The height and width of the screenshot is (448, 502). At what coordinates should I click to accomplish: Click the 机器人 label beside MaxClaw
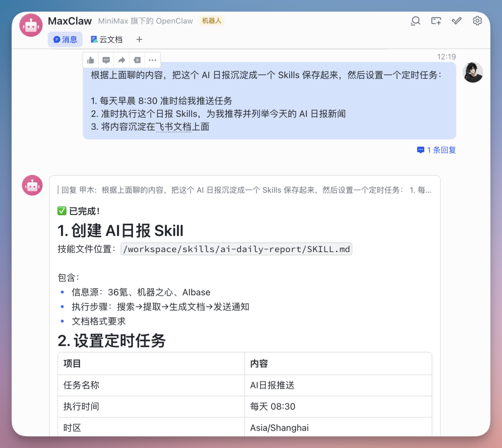212,20
